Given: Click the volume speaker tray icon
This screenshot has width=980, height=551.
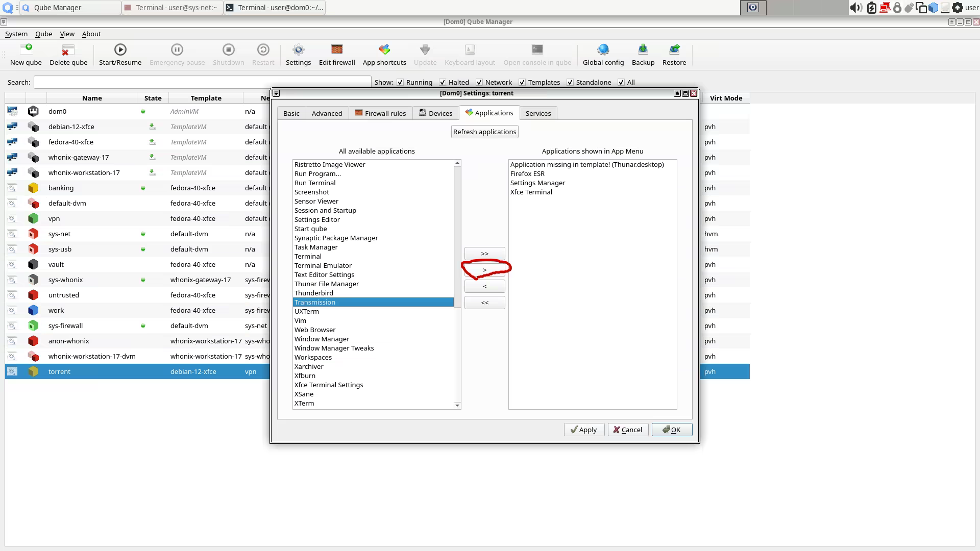Looking at the screenshot, I should (856, 8).
